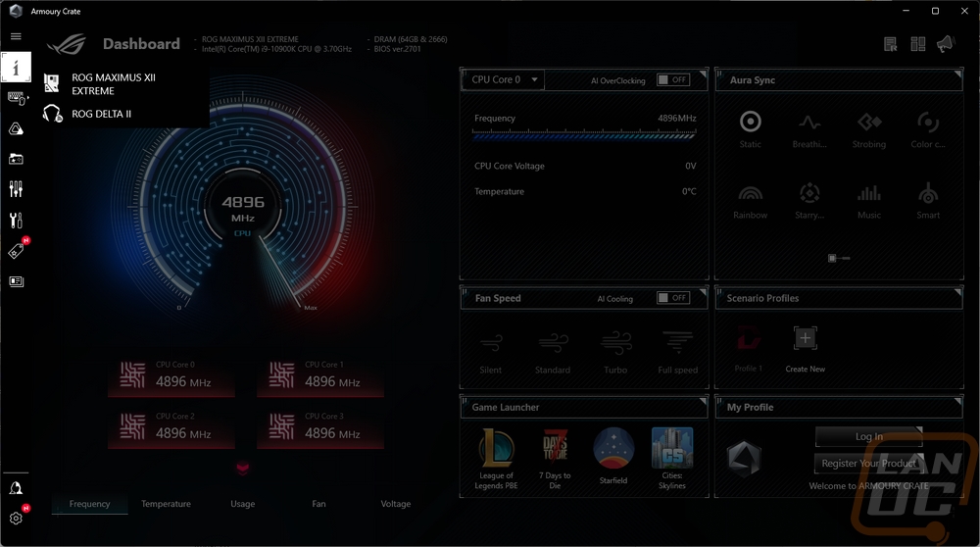Click the dashboard layout grid icon
Image resolution: width=980 pixels, height=547 pixels.
[918, 44]
